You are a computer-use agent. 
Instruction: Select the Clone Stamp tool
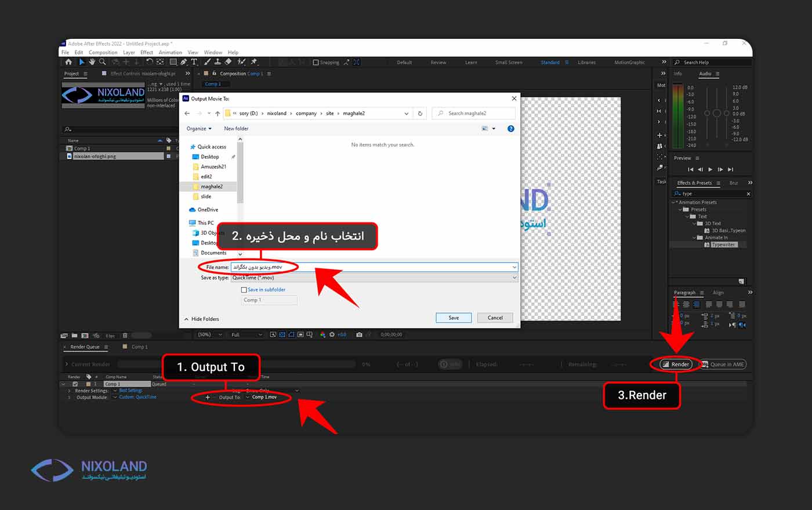217,62
